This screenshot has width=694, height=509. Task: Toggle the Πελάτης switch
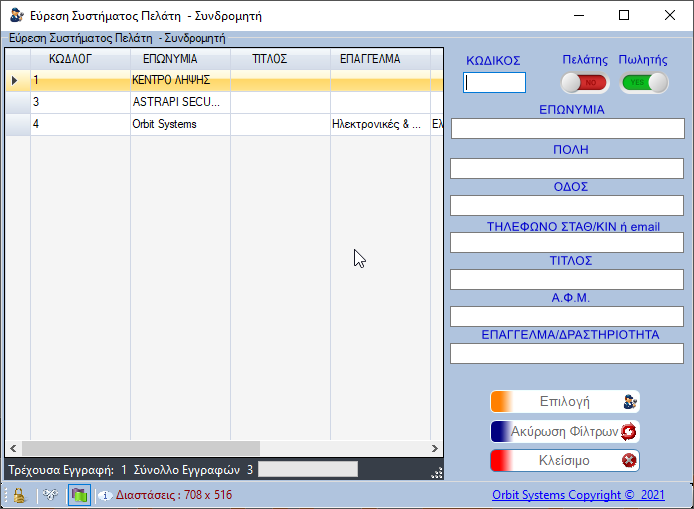click(x=584, y=83)
